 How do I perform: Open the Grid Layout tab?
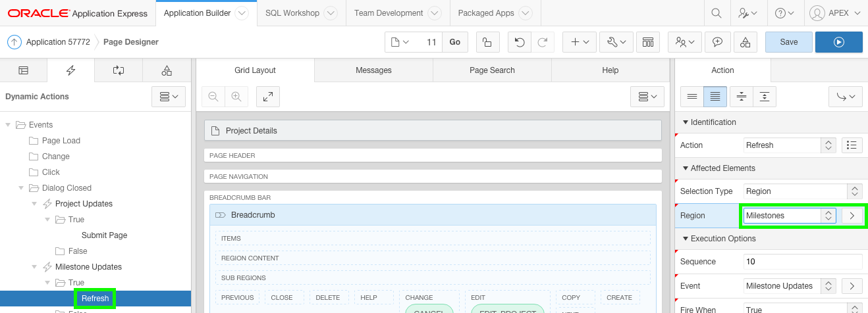click(x=255, y=70)
